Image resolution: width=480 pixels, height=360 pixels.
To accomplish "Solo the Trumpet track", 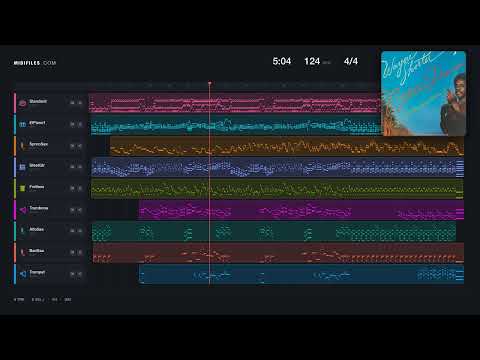I will click(x=80, y=274).
